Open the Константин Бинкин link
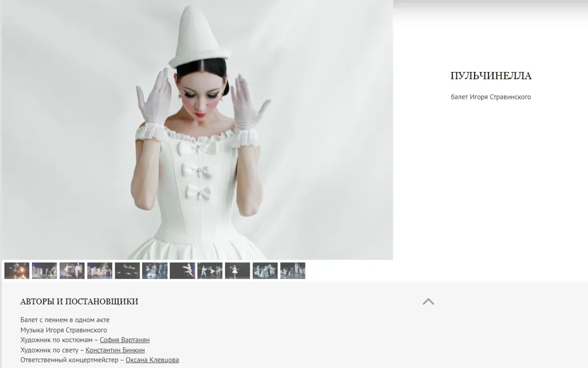The image size is (588, 368). (115, 350)
